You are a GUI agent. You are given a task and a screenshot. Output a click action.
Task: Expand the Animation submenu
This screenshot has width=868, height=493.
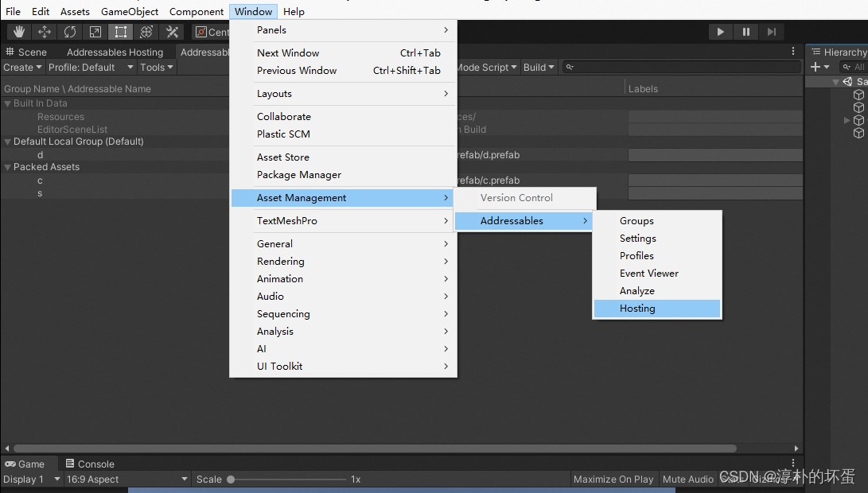tap(343, 279)
